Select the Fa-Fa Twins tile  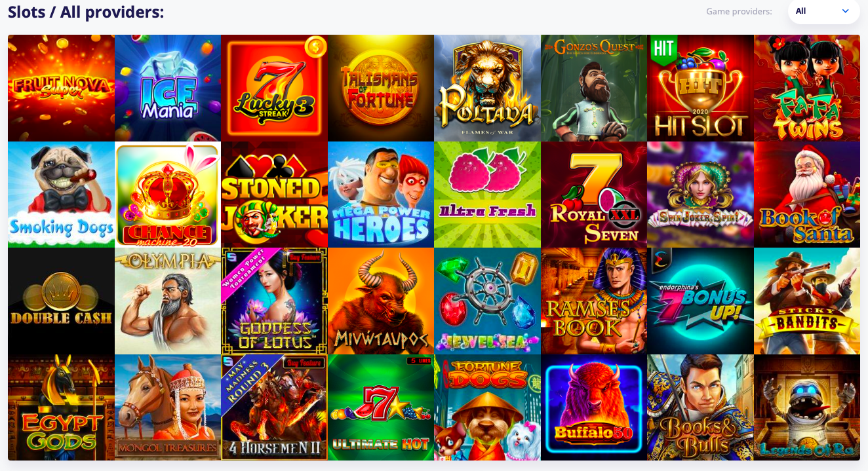(807, 88)
